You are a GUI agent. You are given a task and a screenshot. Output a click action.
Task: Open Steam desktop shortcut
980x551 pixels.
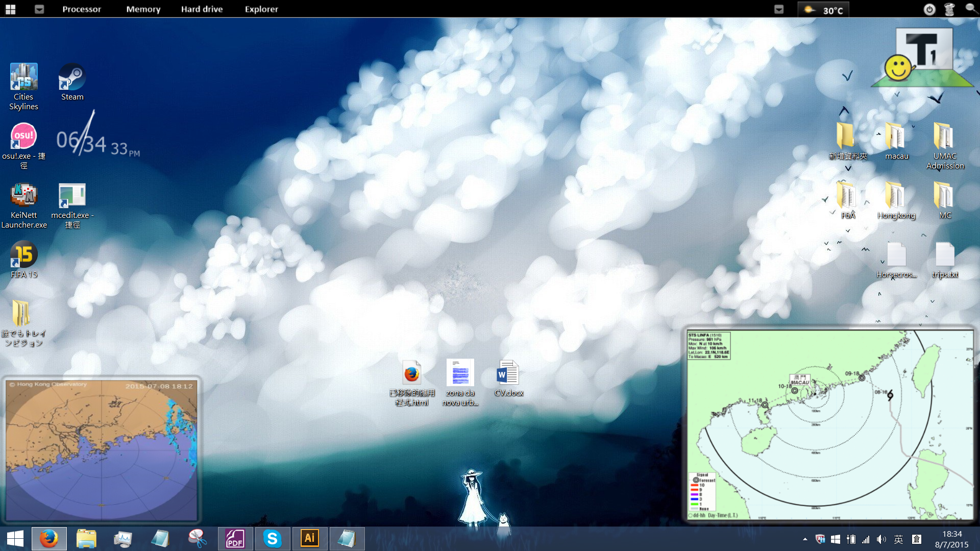point(72,83)
